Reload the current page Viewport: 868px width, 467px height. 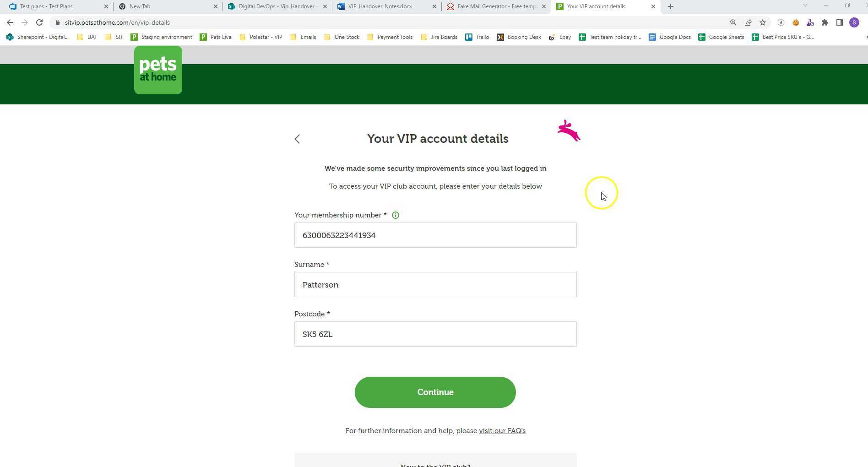click(x=39, y=22)
